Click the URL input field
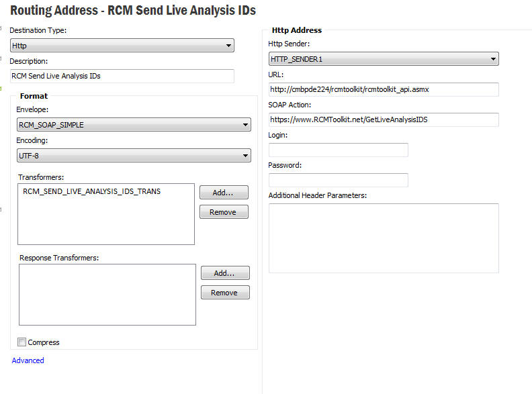Viewport: 532px width, 394px height. pos(383,89)
